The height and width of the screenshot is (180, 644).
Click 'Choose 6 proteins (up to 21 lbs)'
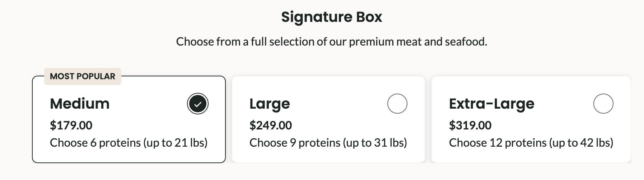click(129, 143)
